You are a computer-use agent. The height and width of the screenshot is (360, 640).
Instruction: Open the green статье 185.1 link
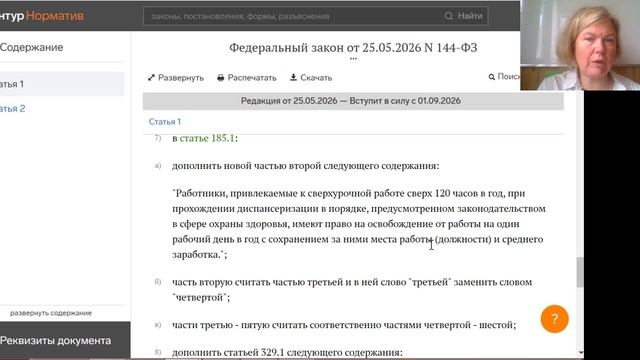(x=207, y=138)
